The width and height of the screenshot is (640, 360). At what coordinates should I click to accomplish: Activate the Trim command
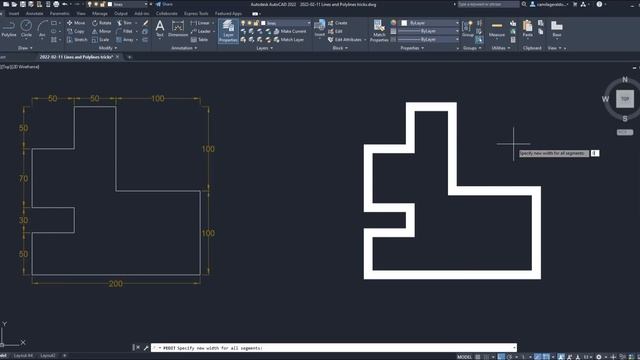pos(124,23)
